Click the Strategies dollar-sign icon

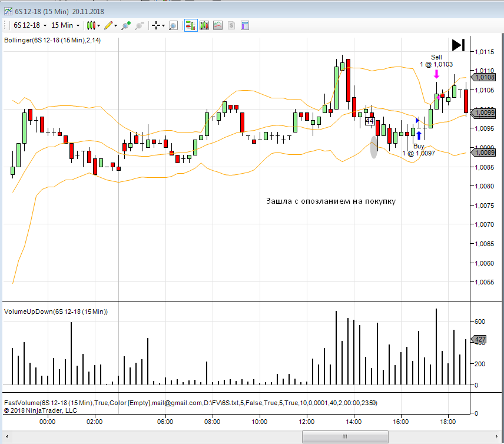(x=231, y=25)
